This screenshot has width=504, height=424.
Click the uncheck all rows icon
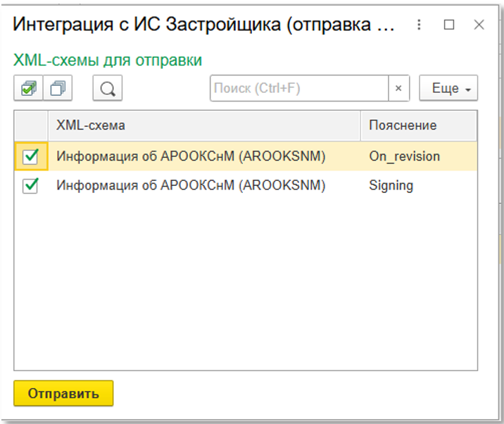click(58, 88)
